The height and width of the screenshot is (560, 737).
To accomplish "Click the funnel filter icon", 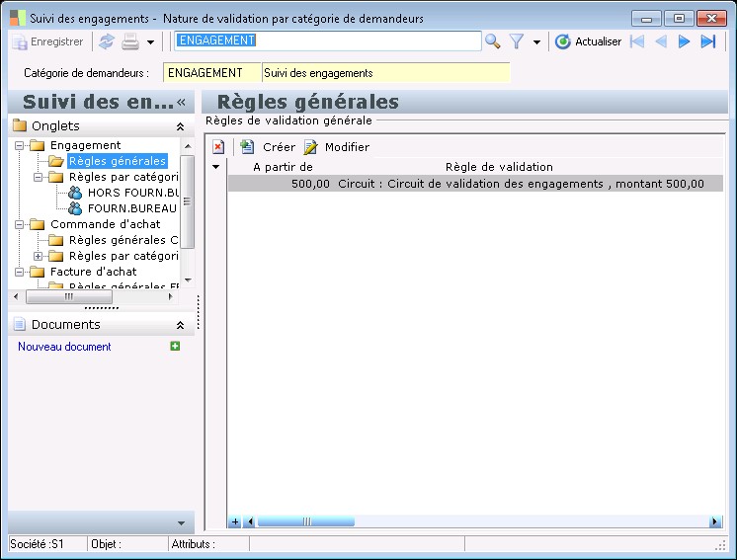I will (x=516, y=41).
